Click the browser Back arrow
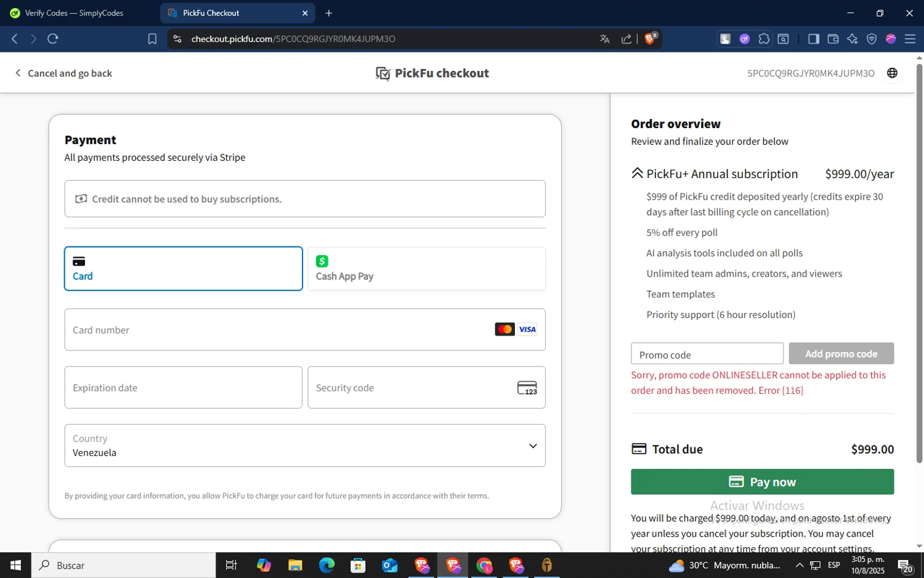This screenshot has height=578, width=924. [x=15, y=39]
